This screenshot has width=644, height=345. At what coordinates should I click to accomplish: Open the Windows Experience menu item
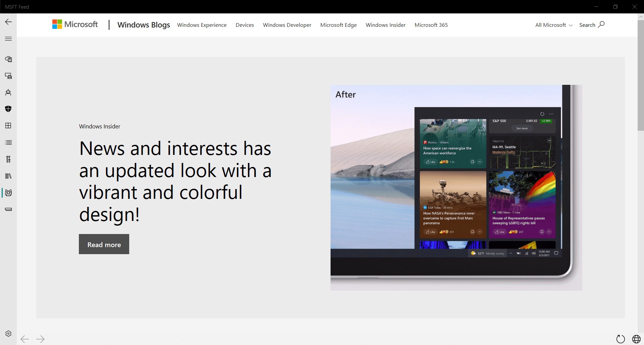pyautogui.click(x=202, y=25)
